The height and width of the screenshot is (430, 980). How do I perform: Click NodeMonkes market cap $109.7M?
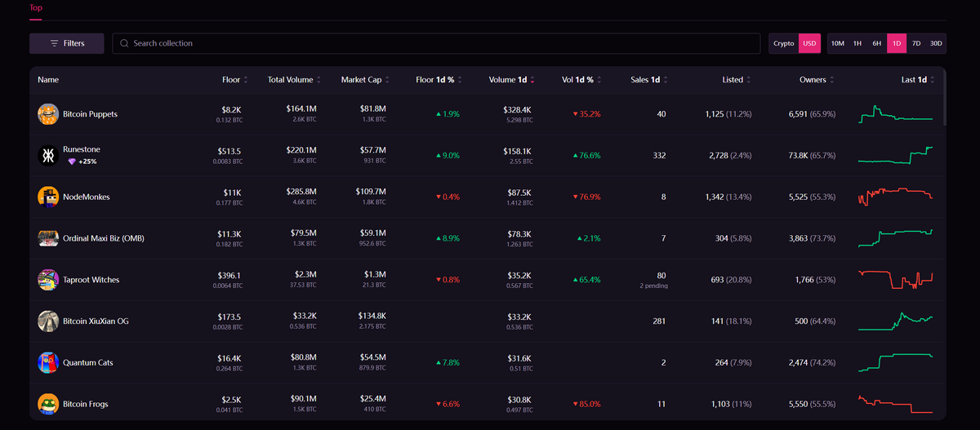tap(372, 192)
